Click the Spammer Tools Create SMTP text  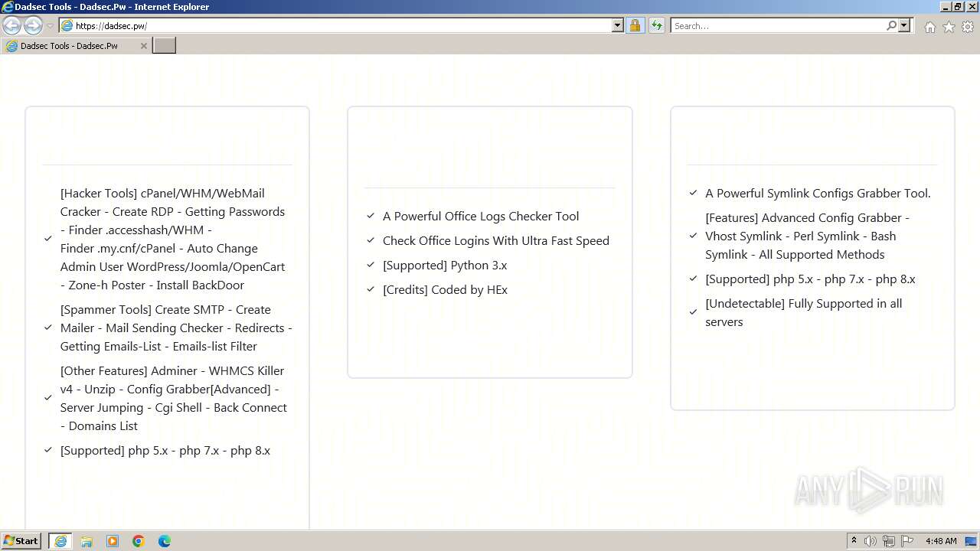tap(176, 328)
